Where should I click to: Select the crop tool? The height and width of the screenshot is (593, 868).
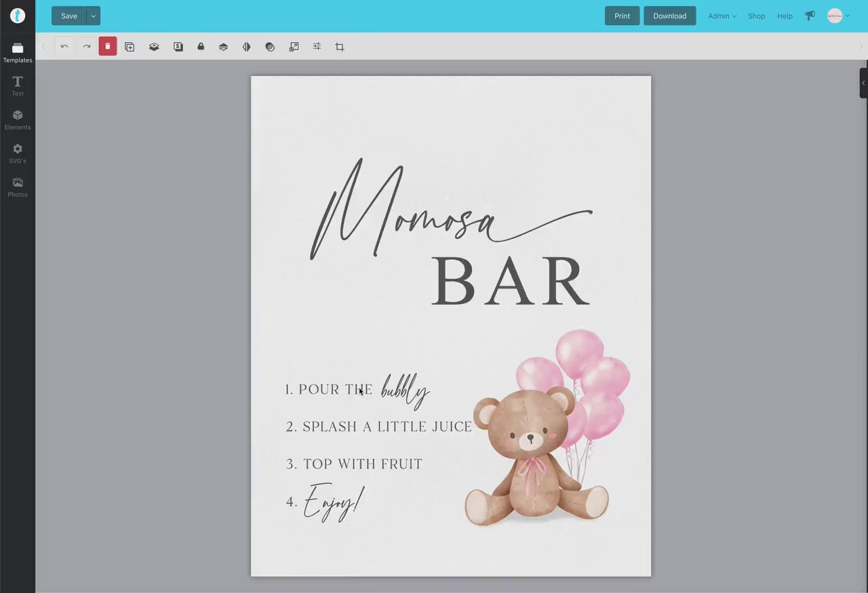tap(340, 47)
